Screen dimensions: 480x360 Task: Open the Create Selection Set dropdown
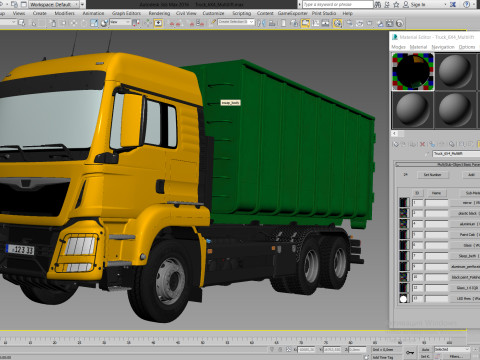pyautogui.click(x=236, y=22)
